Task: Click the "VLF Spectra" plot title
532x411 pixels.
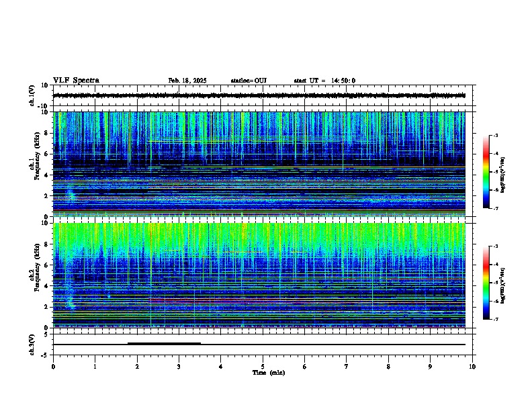Action: (x=76, y=81)
